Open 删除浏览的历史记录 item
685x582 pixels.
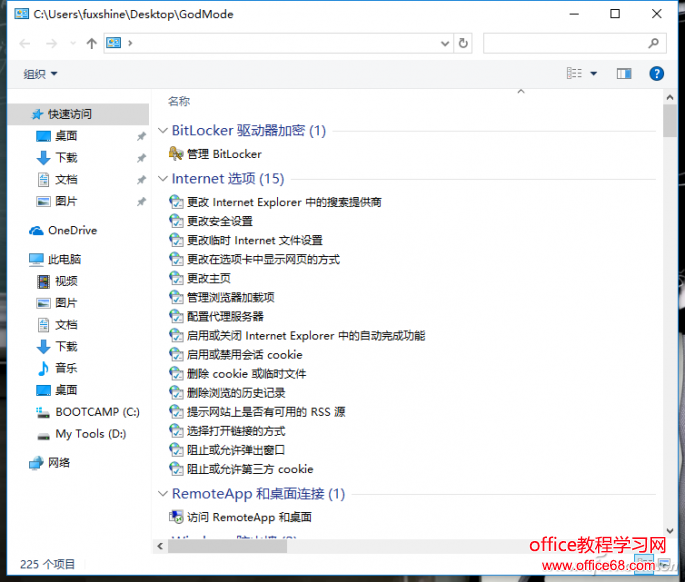(236, 393)
